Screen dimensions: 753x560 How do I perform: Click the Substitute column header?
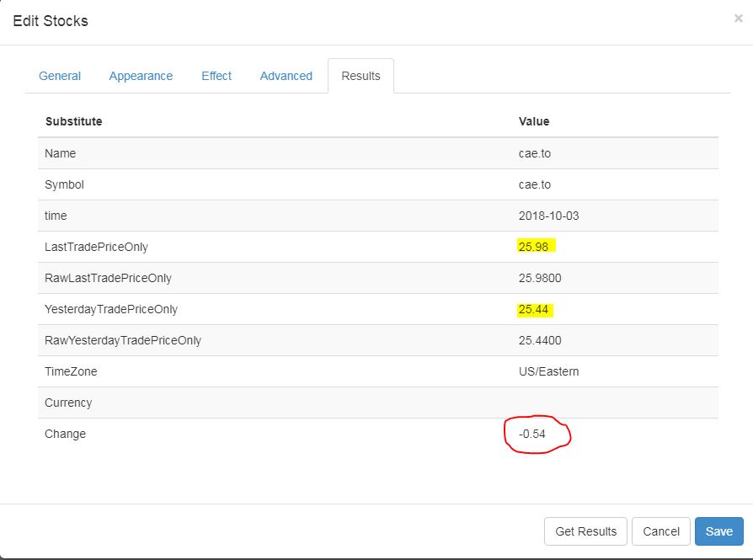(73, 121)
